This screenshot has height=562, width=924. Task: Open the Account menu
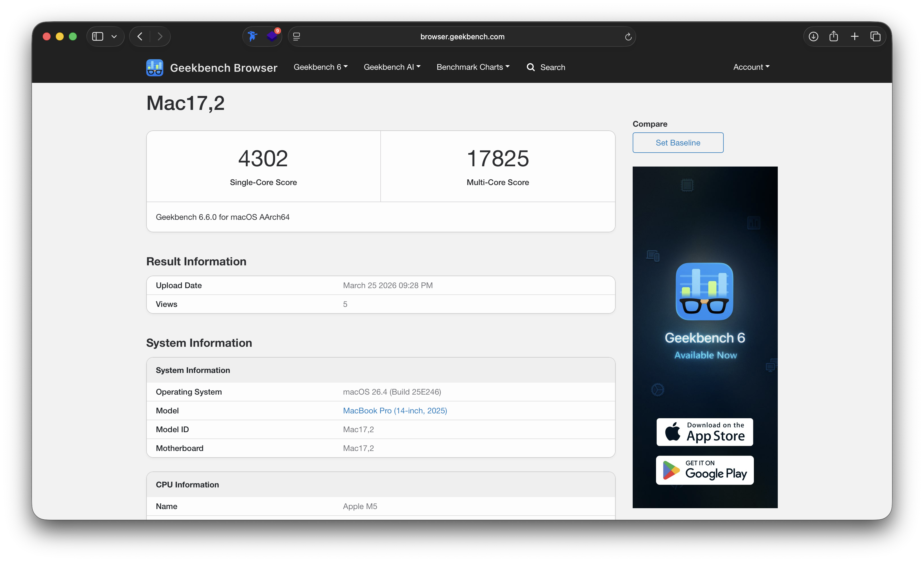point(751,67)
